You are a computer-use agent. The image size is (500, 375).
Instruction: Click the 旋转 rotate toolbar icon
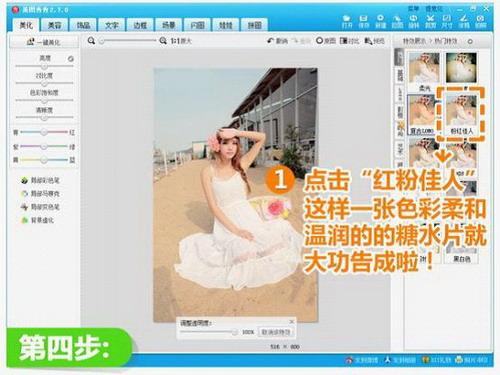(414, 21)
